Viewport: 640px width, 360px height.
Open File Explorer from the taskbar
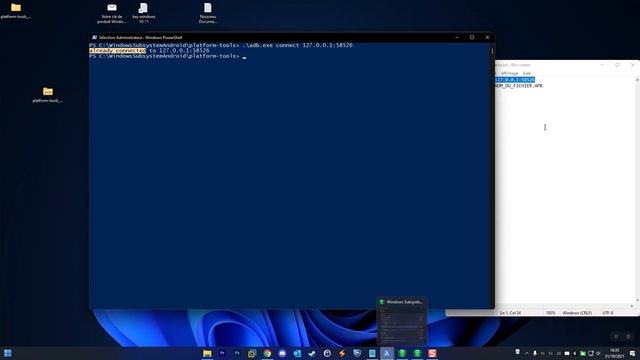(207, 353)
